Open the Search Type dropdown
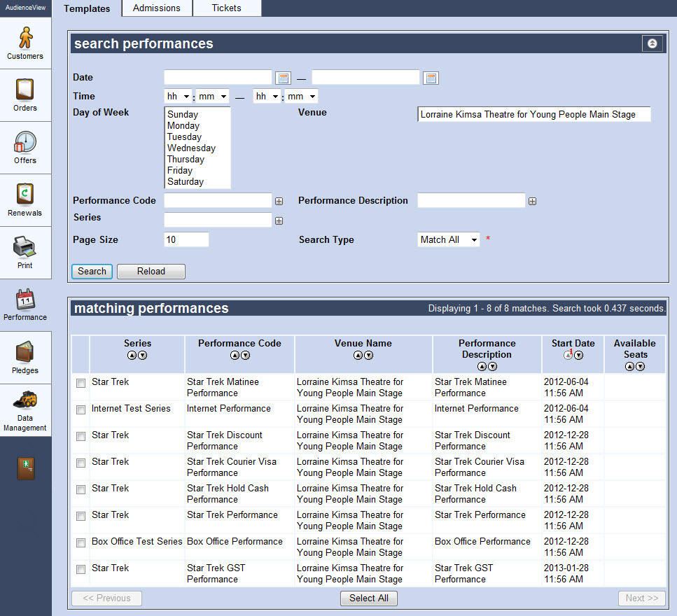677x616 pixels. click(x=449, y=239)
